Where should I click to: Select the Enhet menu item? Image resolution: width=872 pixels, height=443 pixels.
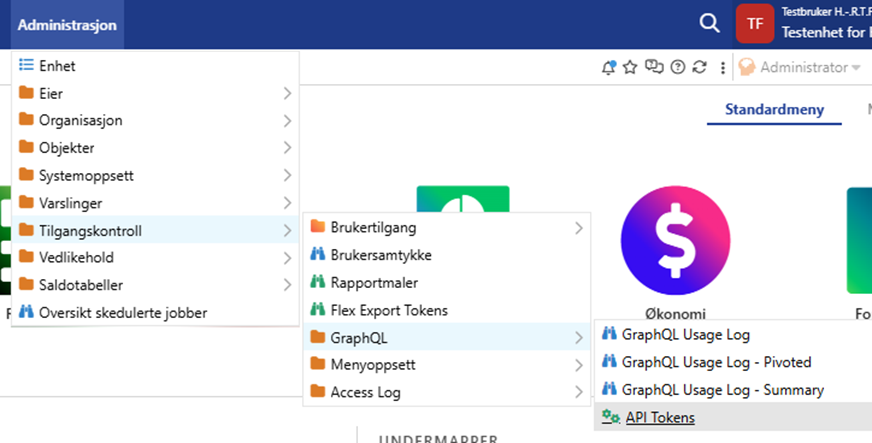(x=57, y=66)
